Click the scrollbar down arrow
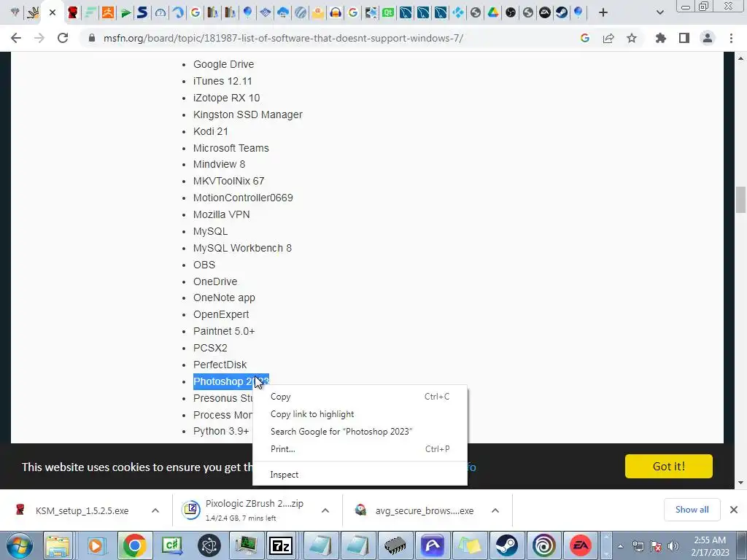The image size is (747, 560). point(741,483)
